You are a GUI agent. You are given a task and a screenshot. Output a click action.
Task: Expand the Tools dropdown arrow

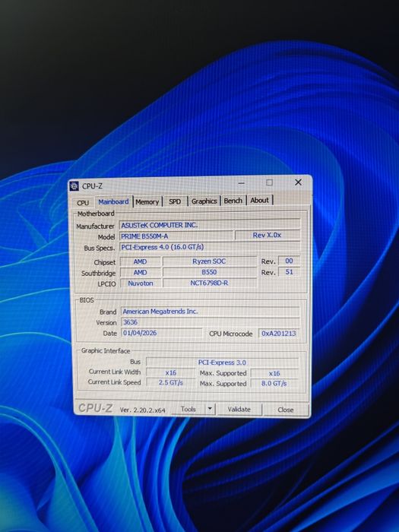[210, 409]
